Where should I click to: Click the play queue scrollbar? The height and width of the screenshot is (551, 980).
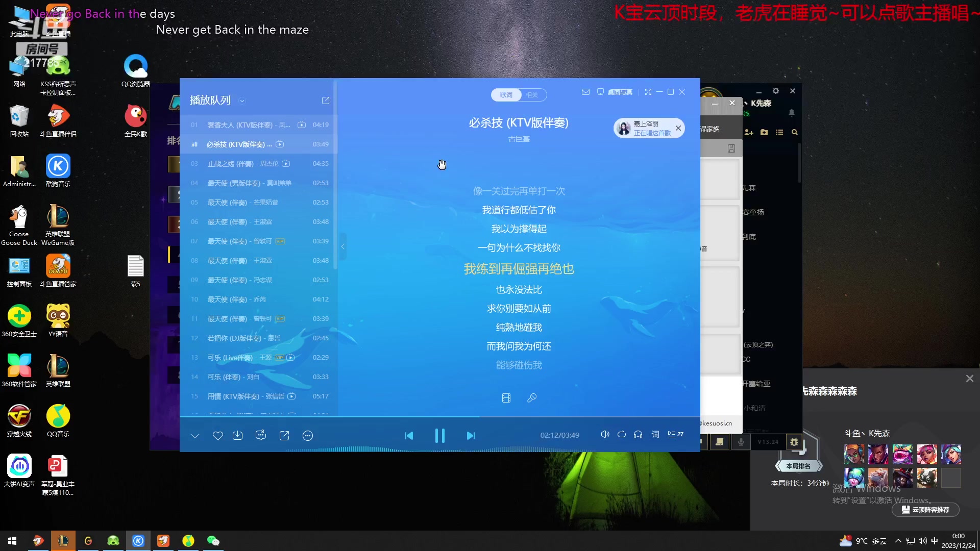[x=335, y=174]
